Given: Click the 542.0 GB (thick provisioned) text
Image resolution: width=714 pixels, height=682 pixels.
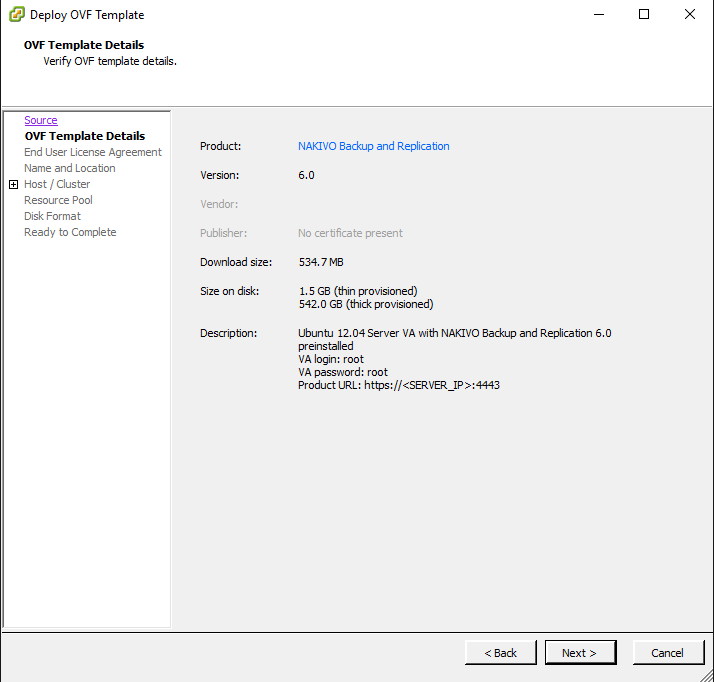Looking at the screenshot, I should 366,304.
